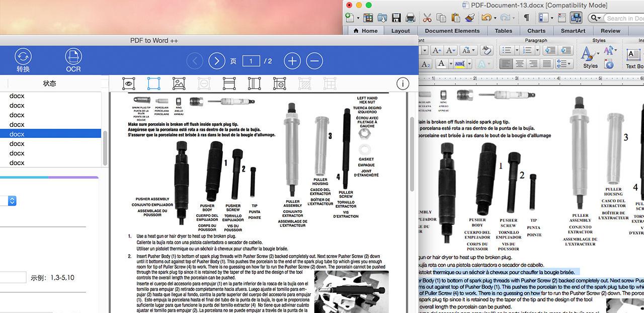This screenshot has height=313, width=644.
Task: Click the 状态 column header
Action: tap(49, 83)
